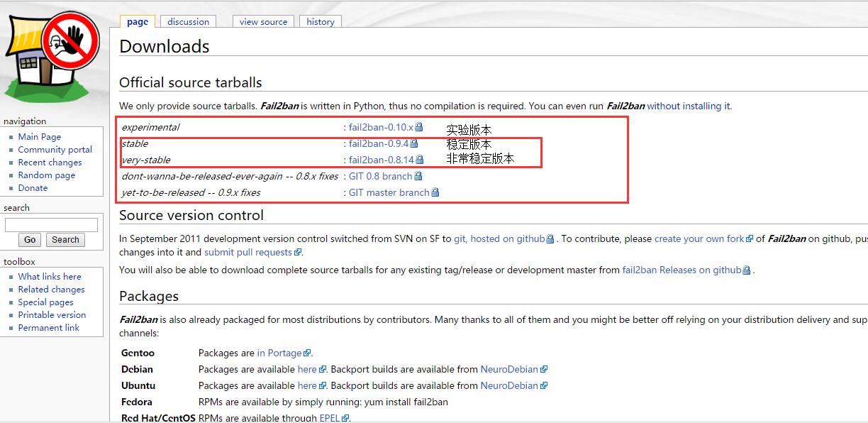Click lock icon after fail2ban Releases on github
Viewport: 868px width, 423px height.
click(x=746, y=270)
